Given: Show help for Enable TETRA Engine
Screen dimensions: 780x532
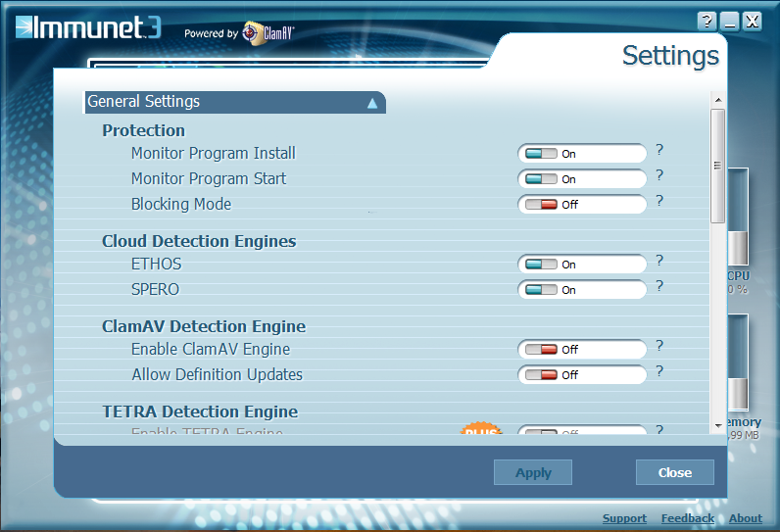Looking at the screenshot, I should click(659, 429).
